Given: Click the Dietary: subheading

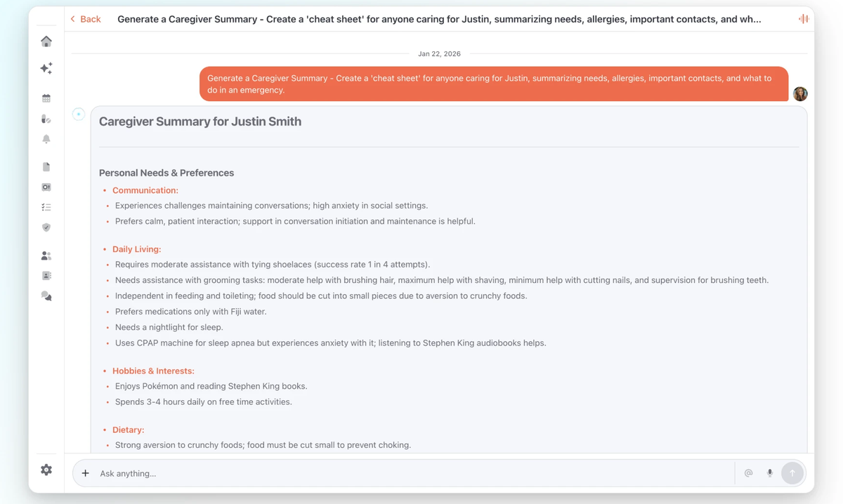Looking at the screenshot, I should point(129,430).
